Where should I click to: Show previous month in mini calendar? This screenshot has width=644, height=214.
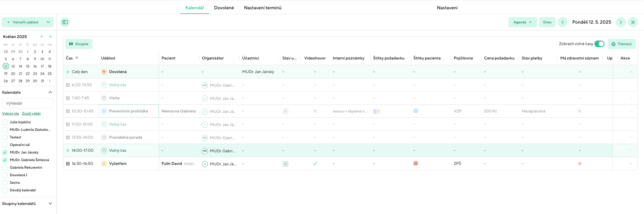(x=42, y=37)
